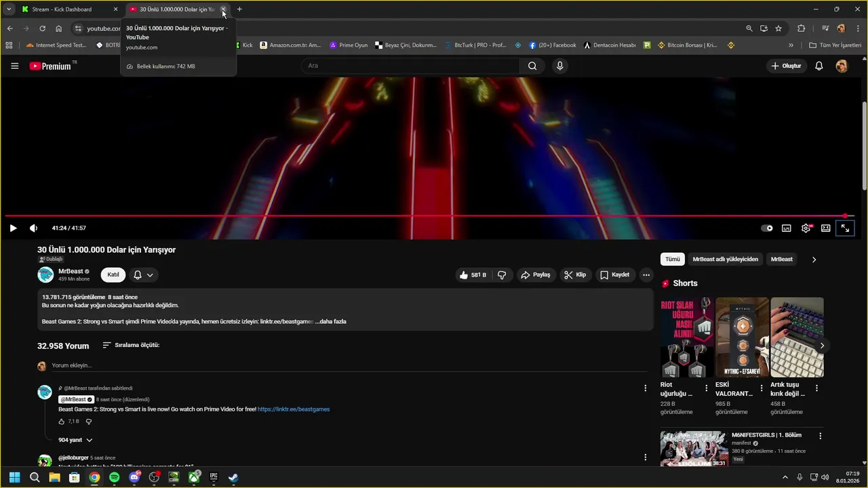Viewport: 868px width, 488px height.
Task: Bookmark this page with the star icon
Action: point(778,28)
